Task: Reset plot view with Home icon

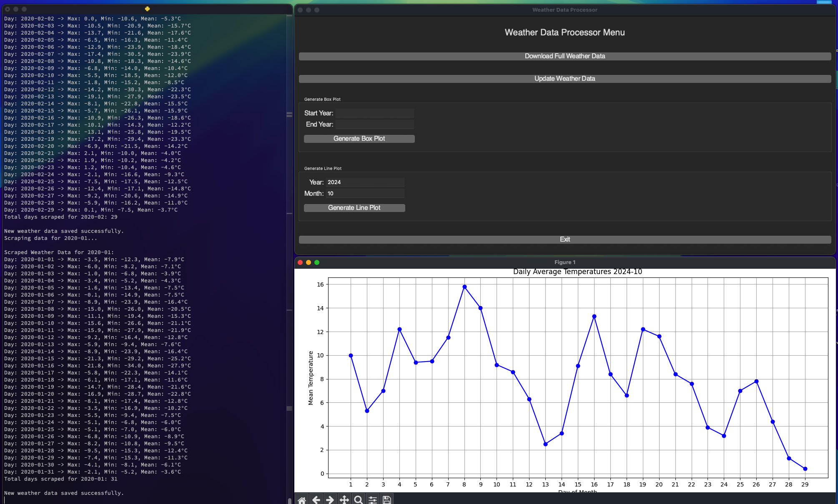Action: (302, 499)
